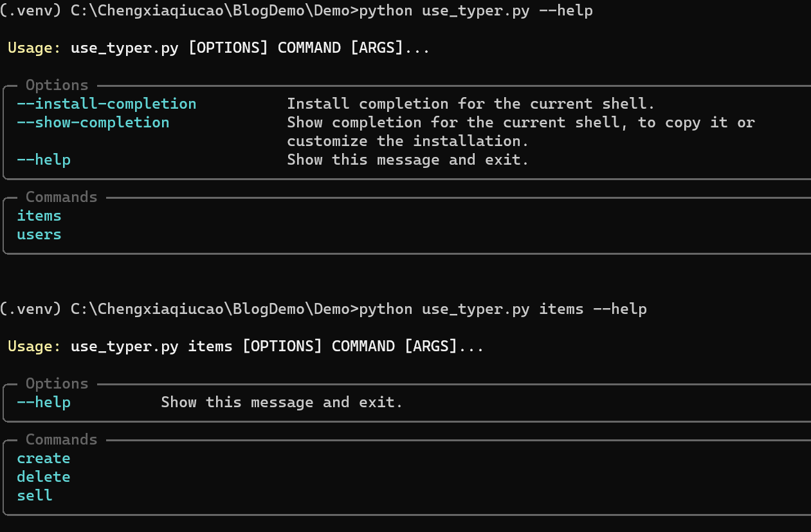Click the second yellow Usage label
The height and width of the screenshot is (532, 811).
click(35, 346)
